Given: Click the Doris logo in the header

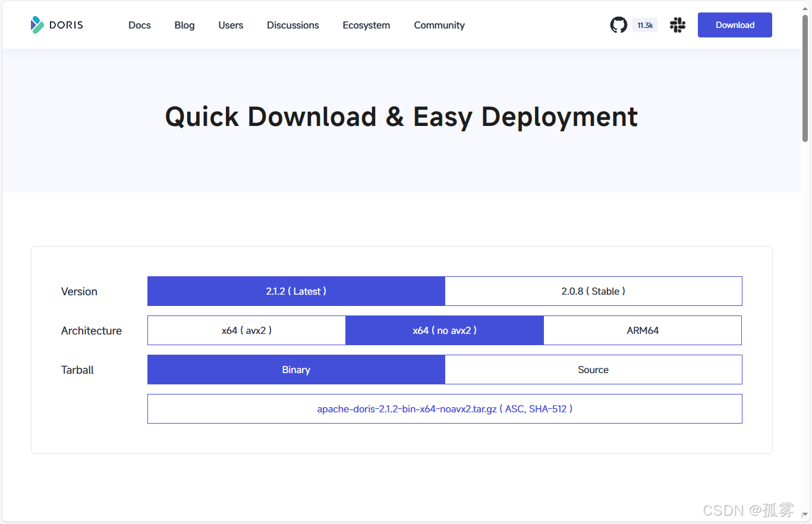Looking at the screenshot, I should 57,25.
